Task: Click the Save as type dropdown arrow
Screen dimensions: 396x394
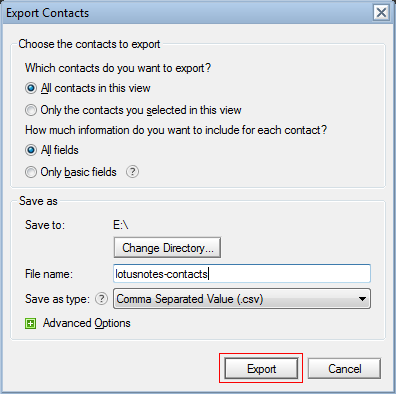Action: tap(362, 299)
